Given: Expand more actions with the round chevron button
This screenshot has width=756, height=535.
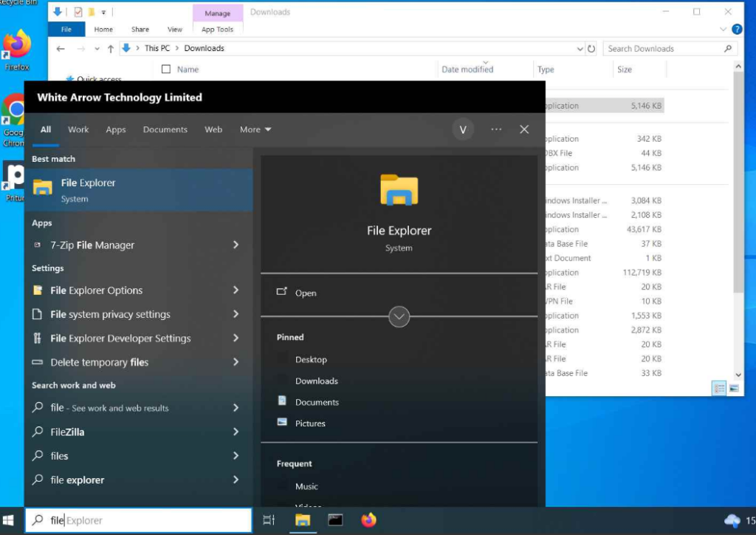Looking at the screenshot, I should click(x=399, y=317).
